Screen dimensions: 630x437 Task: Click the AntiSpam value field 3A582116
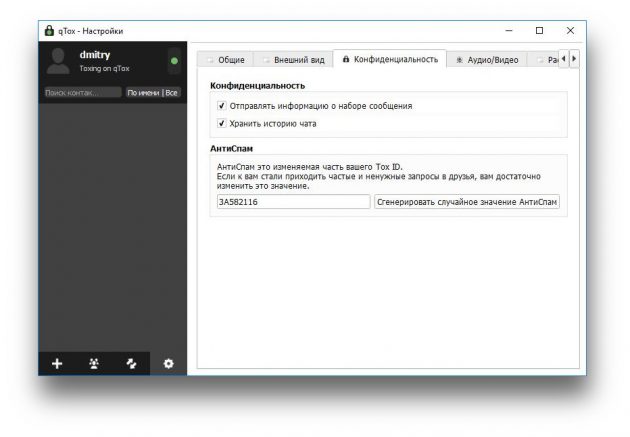tap(293, 202)
